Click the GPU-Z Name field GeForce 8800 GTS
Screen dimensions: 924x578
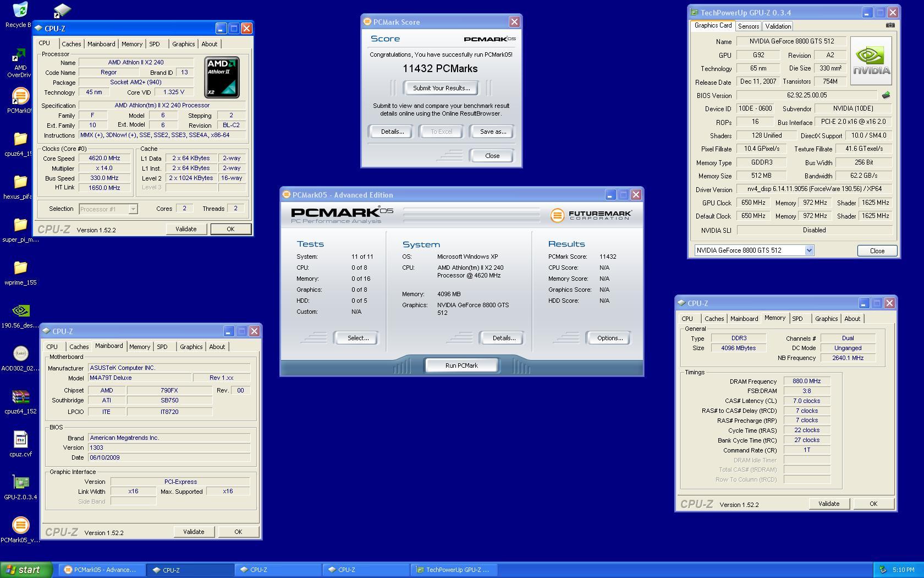coord(791,41)
